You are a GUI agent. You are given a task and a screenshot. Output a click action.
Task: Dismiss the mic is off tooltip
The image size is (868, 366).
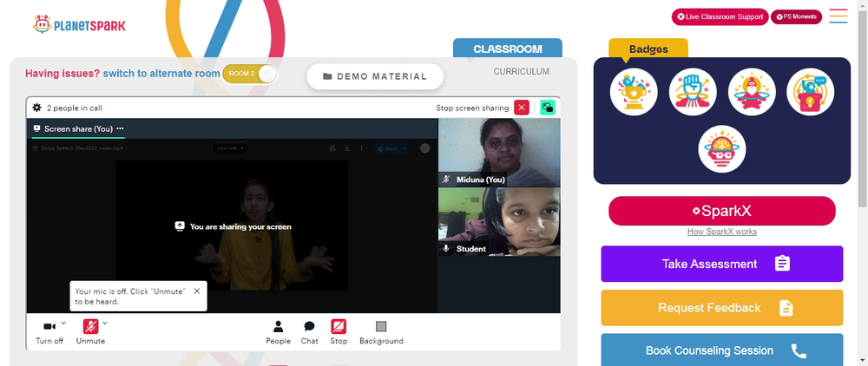197,291
